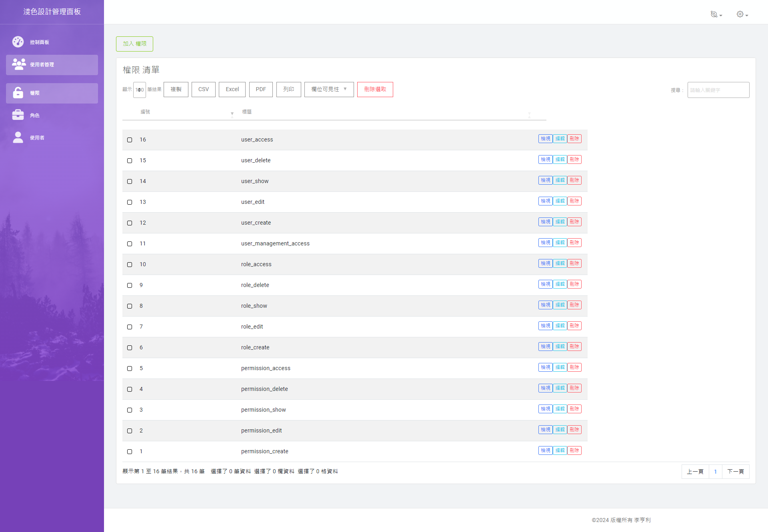Select the checkbox beside role_create

tap(129, 348)
